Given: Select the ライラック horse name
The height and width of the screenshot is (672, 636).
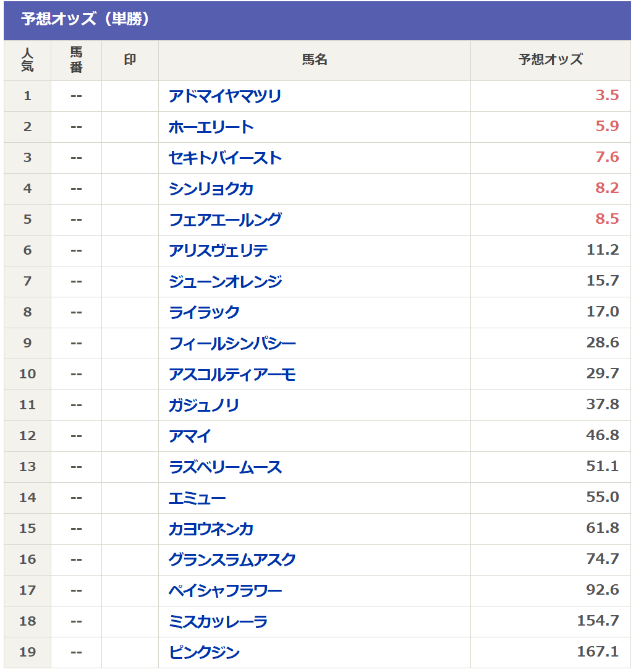Looking at the screenshot, I should pyautogui.click(x=204, y=312).
